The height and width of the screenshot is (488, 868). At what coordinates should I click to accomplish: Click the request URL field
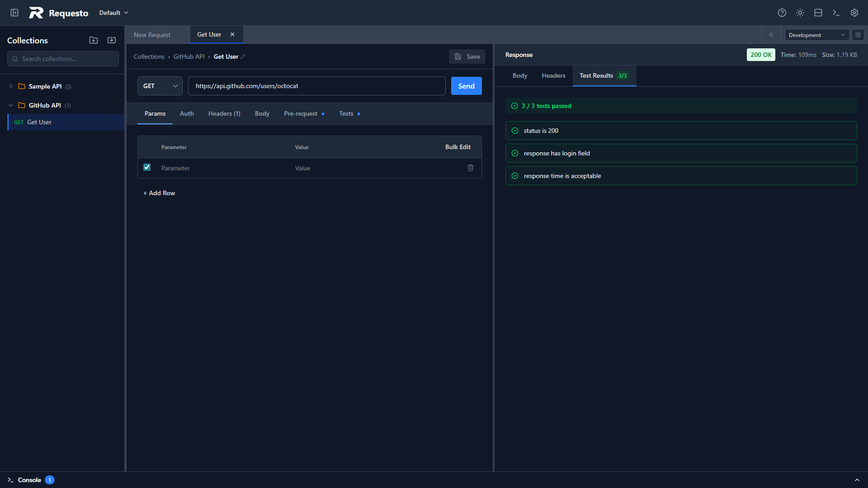pos(317,86)
